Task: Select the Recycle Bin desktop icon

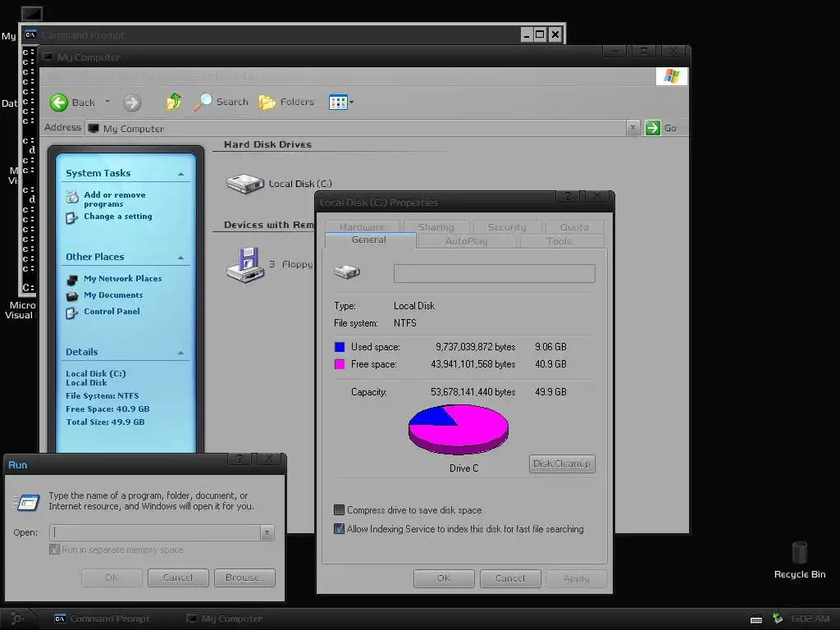Action: [x=799, y=552]
